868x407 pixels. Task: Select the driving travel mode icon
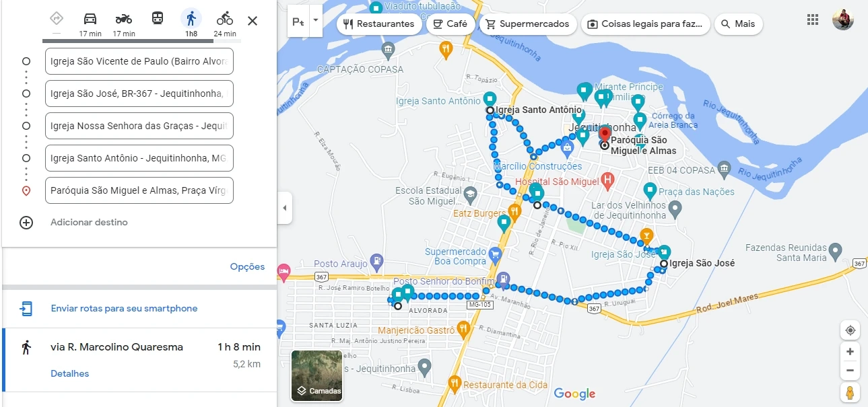[x=90, y=19]
